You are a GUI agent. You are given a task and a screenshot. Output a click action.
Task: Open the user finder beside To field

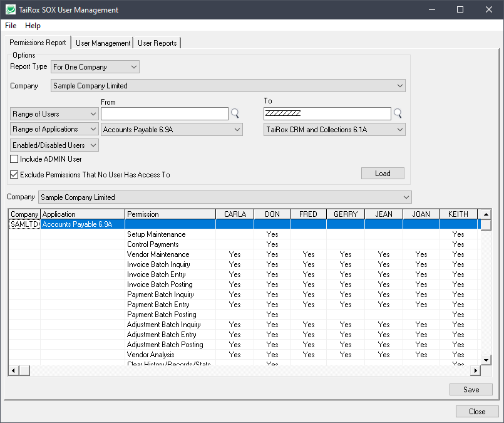(398, 113)
